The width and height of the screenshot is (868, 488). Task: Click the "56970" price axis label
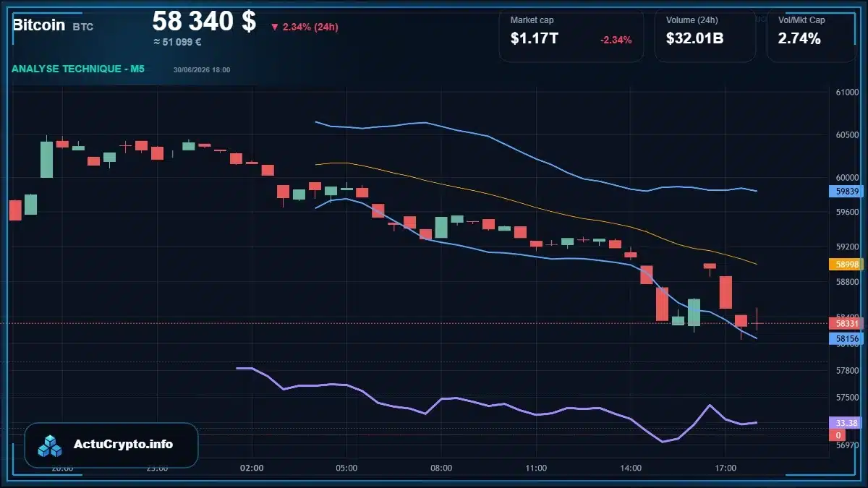pyautogui.click(x=847, y=446)
